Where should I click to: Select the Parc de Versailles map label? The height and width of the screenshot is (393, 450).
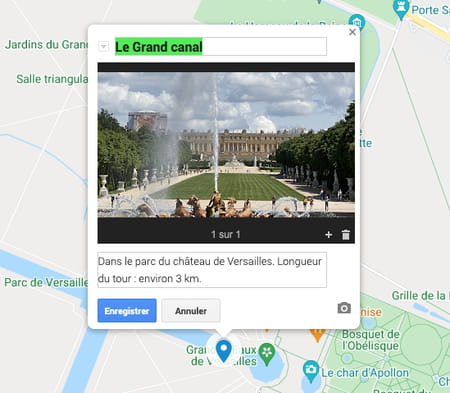46,283
